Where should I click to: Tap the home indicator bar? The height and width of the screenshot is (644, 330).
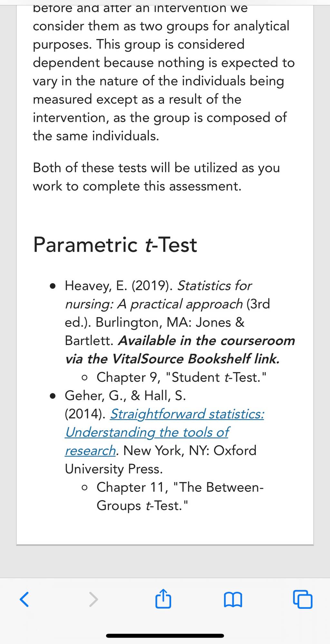pos(165,636)
